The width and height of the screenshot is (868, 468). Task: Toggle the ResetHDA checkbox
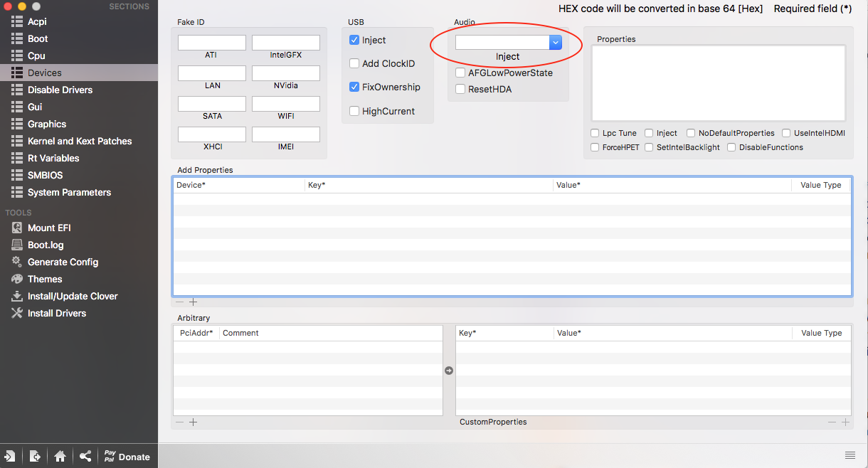click(460, 89)
